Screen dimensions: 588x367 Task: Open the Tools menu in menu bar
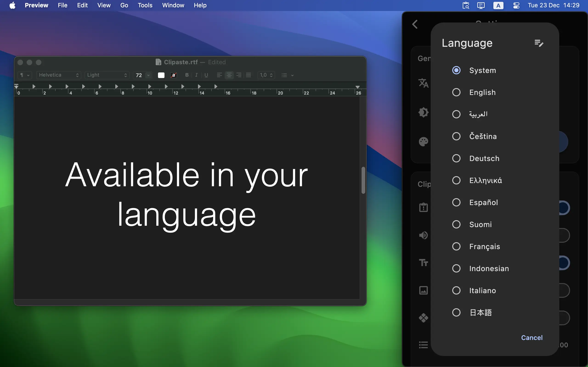(145, 5)
